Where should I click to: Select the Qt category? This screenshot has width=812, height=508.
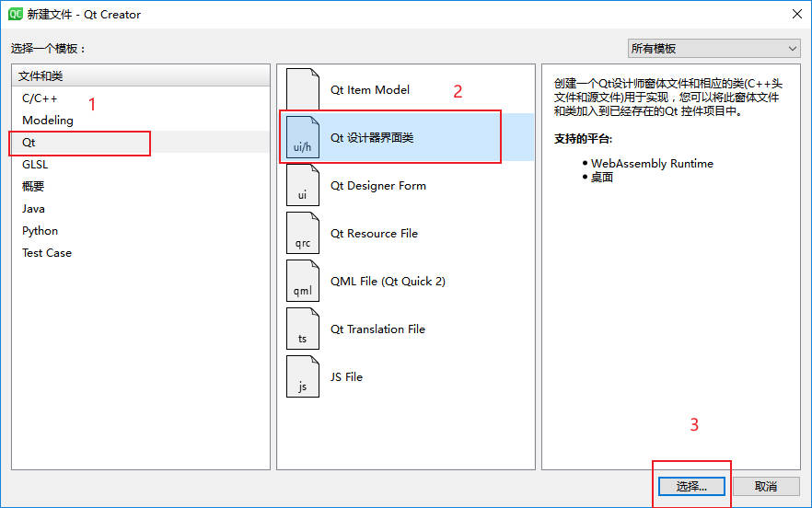click(x=140, y=143)
